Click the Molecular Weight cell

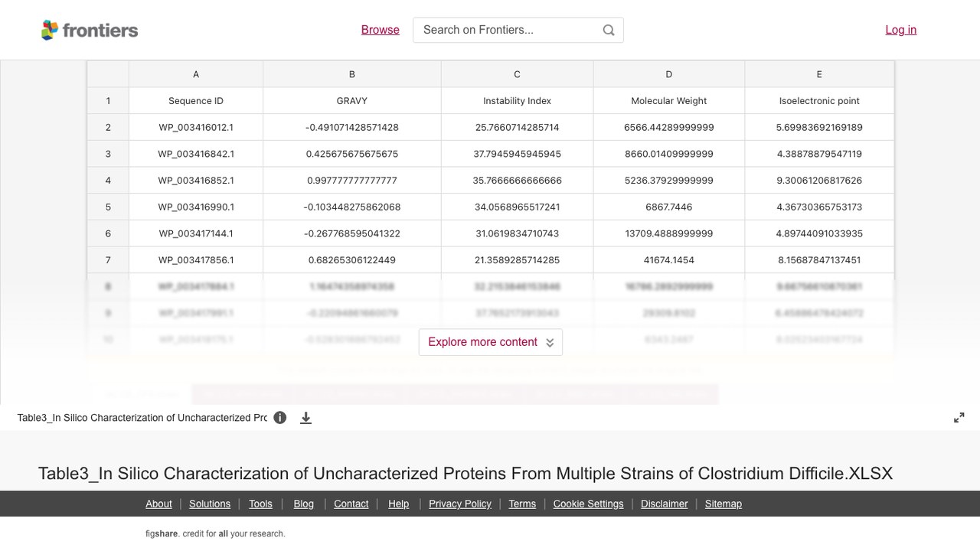click(x=669, y=101)
